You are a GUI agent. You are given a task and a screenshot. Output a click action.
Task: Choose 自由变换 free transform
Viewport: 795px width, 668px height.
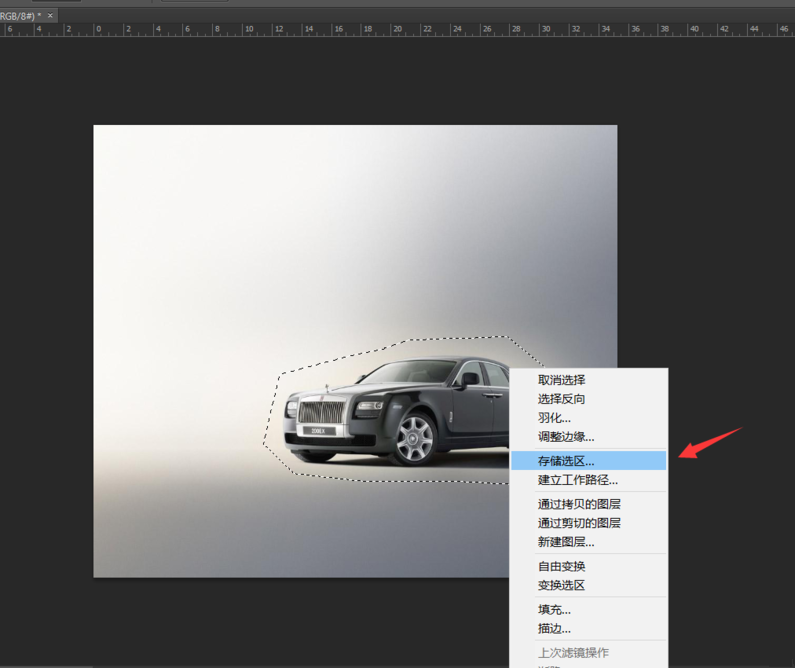(561, 566)
